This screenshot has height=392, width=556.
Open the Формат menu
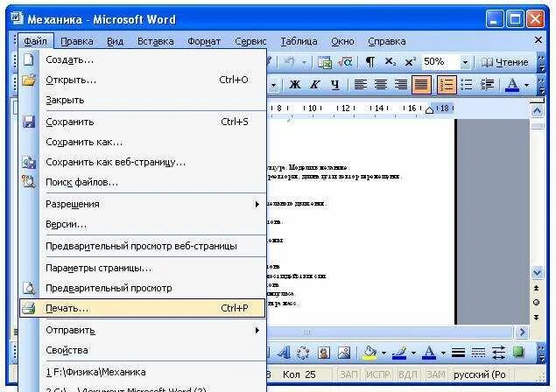(204, 41)
